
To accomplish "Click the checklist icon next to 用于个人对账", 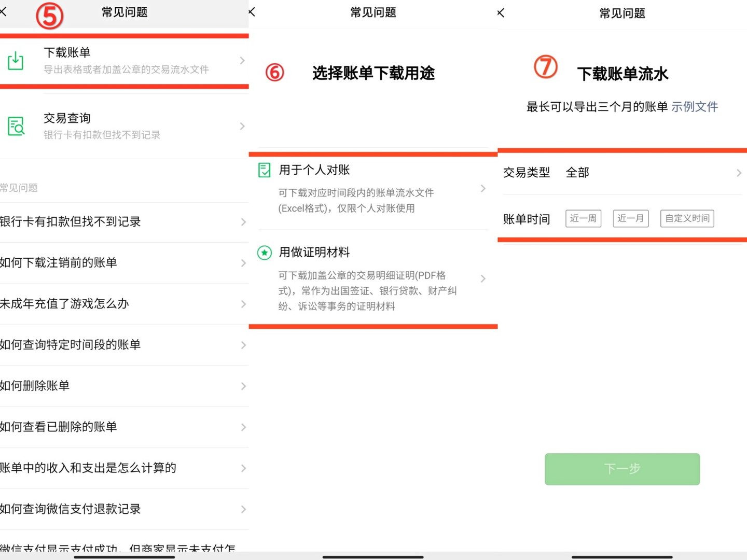I will tap(264, 170).
